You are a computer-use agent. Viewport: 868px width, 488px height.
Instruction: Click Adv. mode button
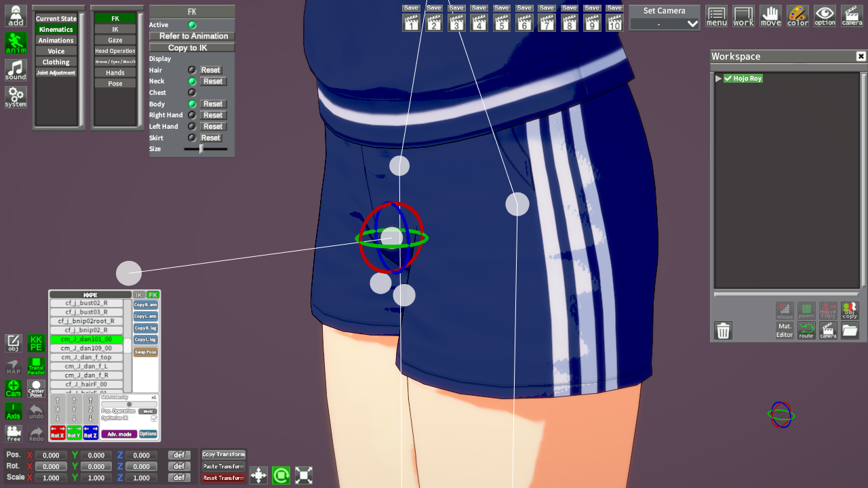[x=119, y=434]
